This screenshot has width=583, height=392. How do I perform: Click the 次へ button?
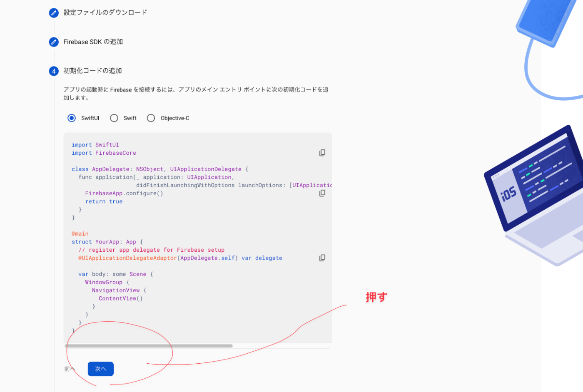(x=101, y=369)
